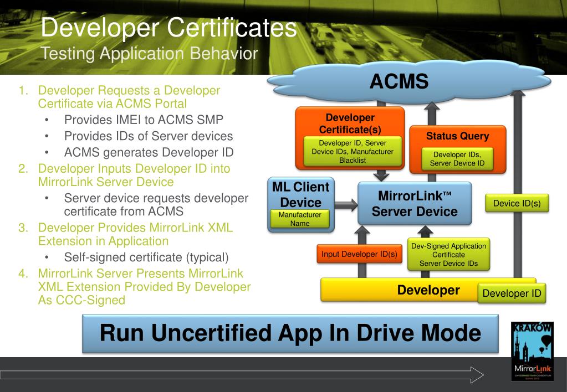Click the long right-pointing arrow in footer
The image size is (567, 392).
pos(242,375)
